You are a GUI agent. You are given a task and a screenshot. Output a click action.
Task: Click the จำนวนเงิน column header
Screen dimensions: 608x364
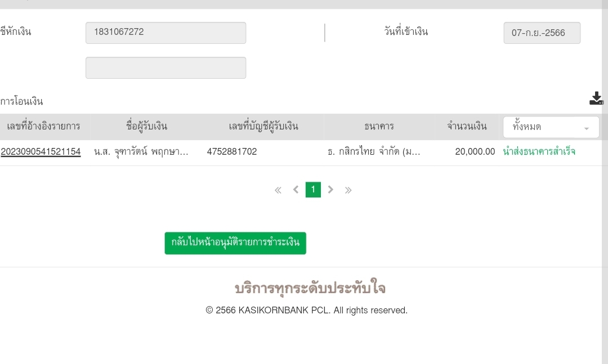[467, 127]
